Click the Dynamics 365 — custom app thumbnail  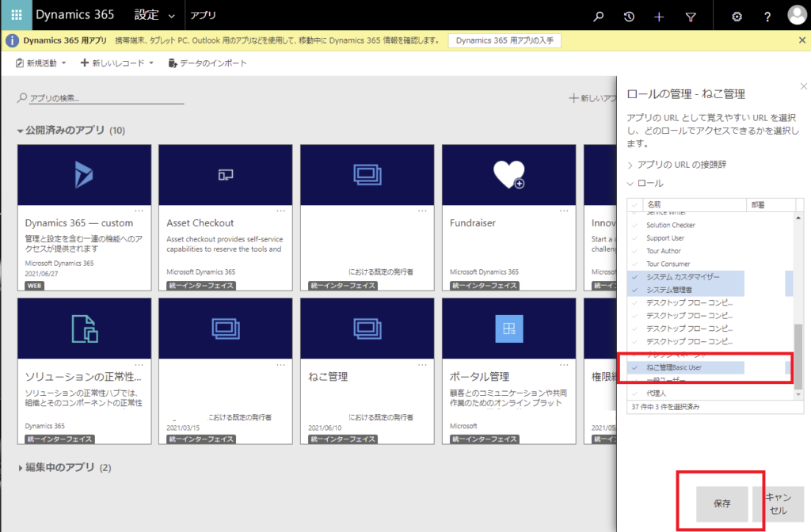[x=84, y=175]
